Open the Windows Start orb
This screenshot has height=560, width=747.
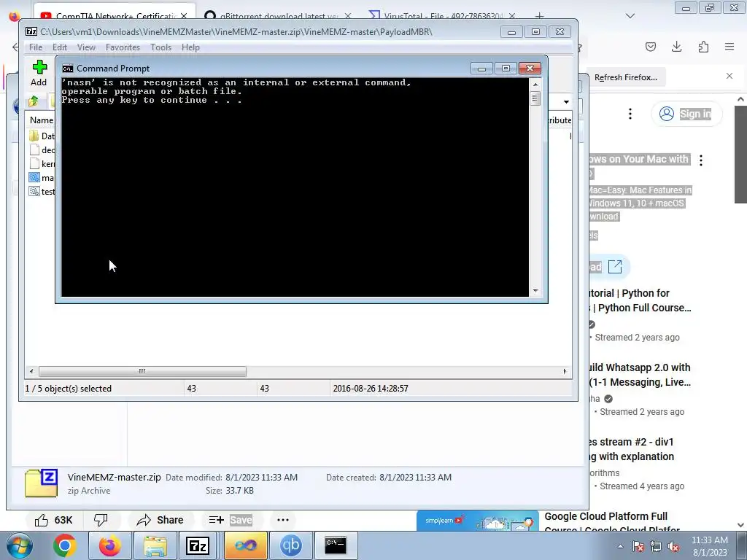pyautogui.click(x=20, y=545)
